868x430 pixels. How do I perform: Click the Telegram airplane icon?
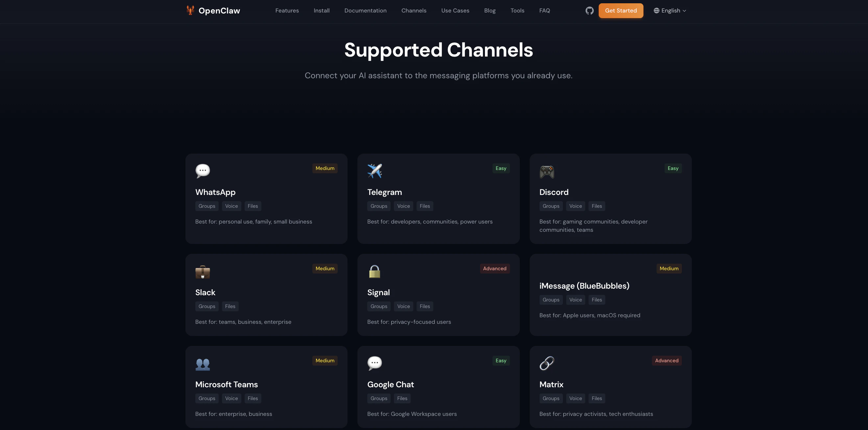coord(375,171)
